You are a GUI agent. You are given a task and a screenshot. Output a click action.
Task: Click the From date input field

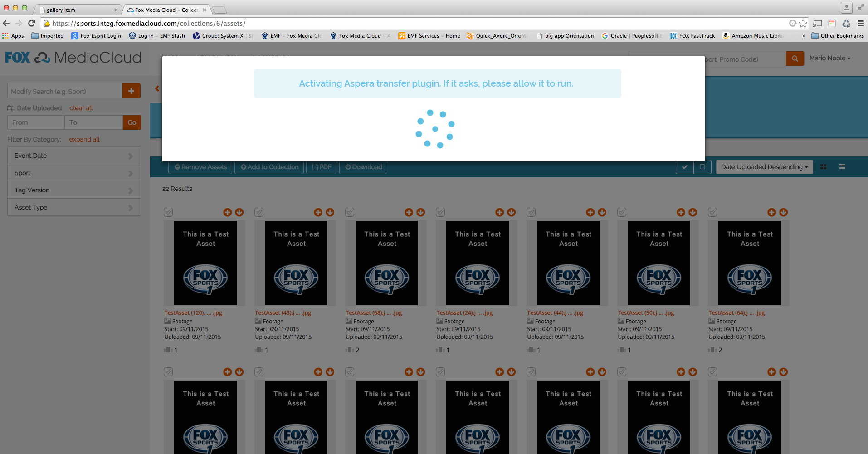click(36, 122)
